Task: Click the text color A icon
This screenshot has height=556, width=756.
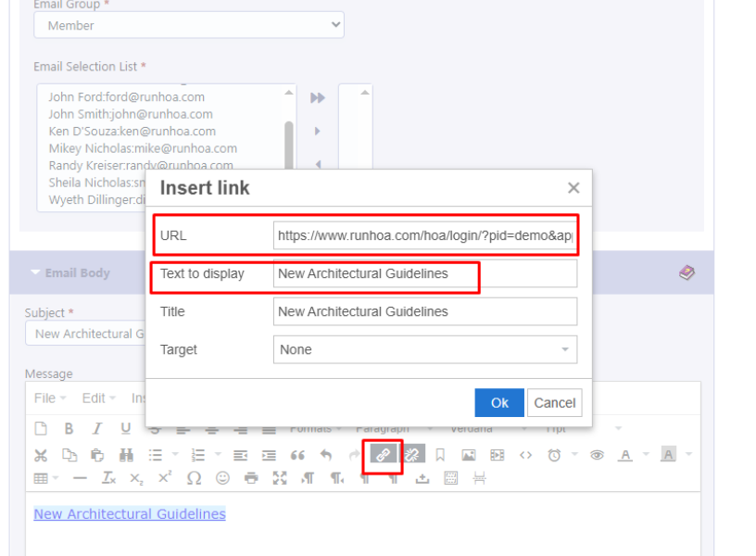Action: click(x=625, y=455)
